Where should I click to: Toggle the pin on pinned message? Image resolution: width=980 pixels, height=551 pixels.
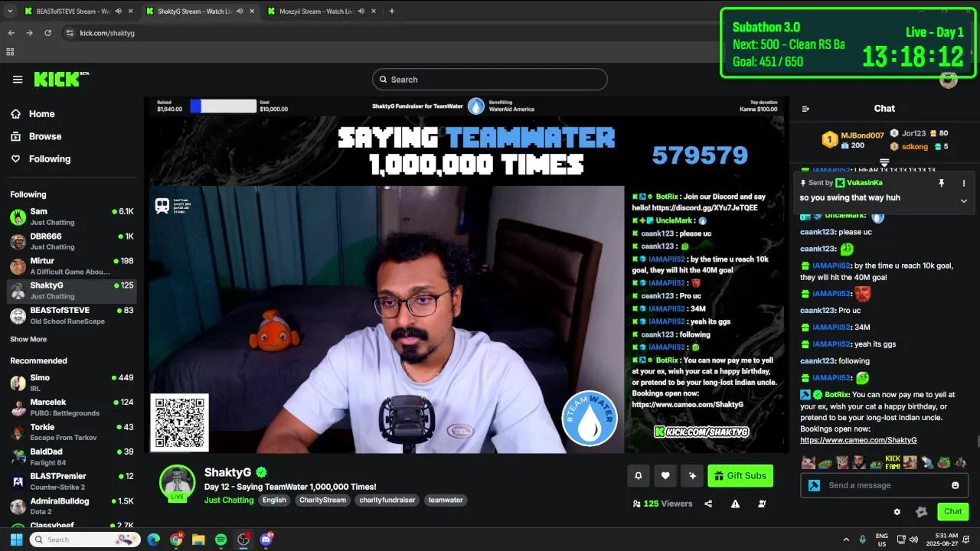point(942,183)
